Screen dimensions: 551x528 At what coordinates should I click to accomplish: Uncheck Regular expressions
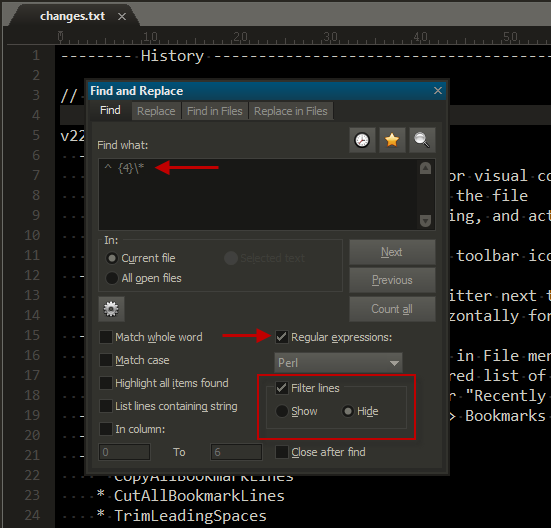(x=281, y=337)
